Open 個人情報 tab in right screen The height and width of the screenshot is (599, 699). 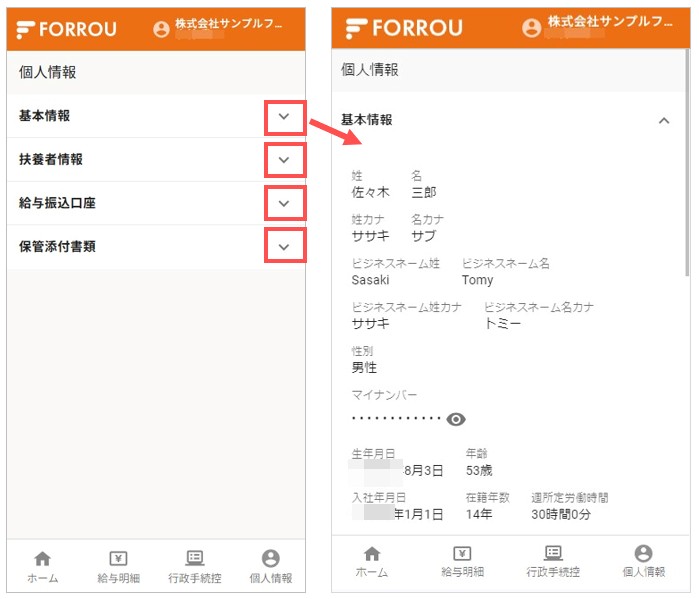tap(643, 562)
